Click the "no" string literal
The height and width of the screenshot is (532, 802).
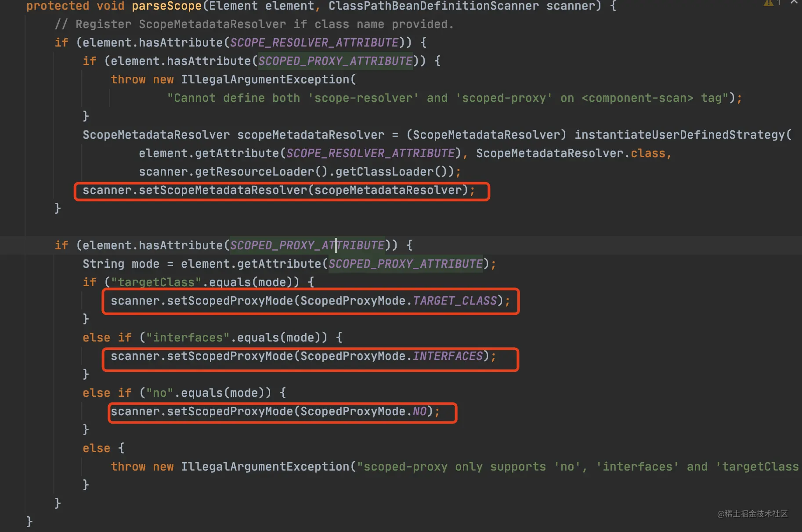click(159, 393)
